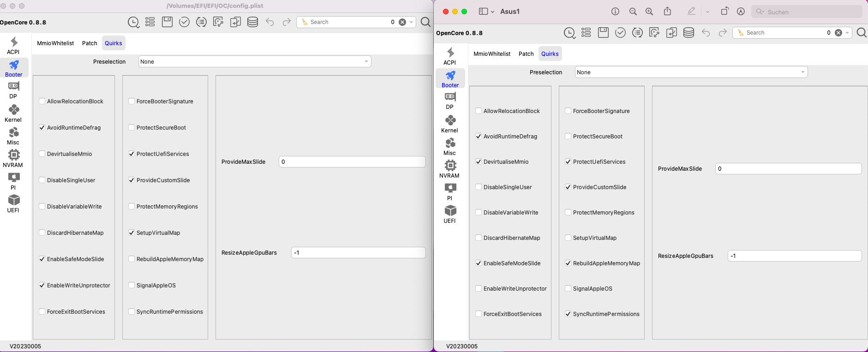Open Preselection dropdown in config.plist window
The width and height of the screenshot is (868, 352).
click(255, 61)
